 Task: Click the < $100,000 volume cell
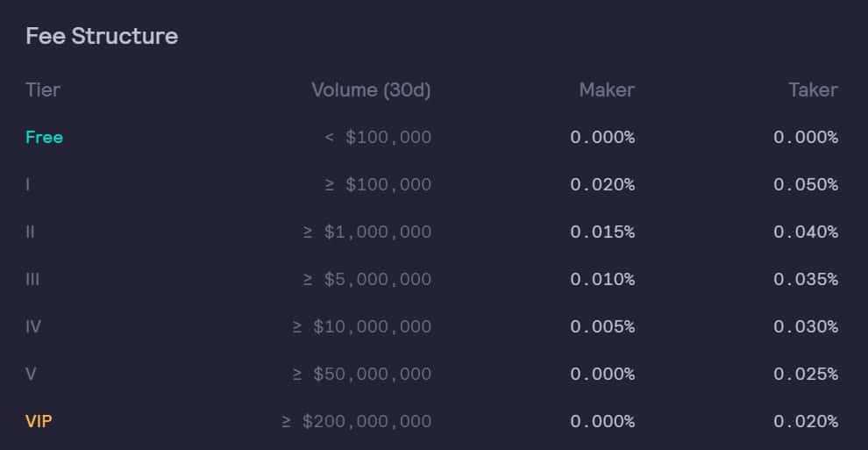tap(378, 137)
